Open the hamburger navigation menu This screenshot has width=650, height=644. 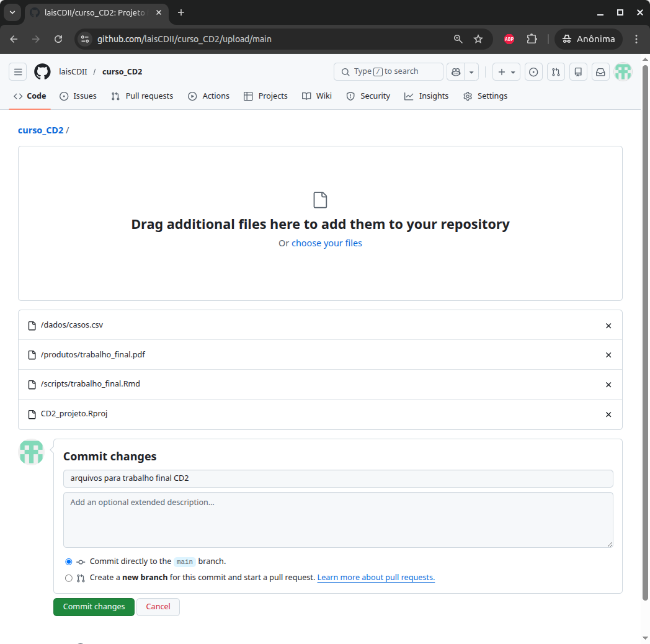pyautogui.click(x=18, y=72)
